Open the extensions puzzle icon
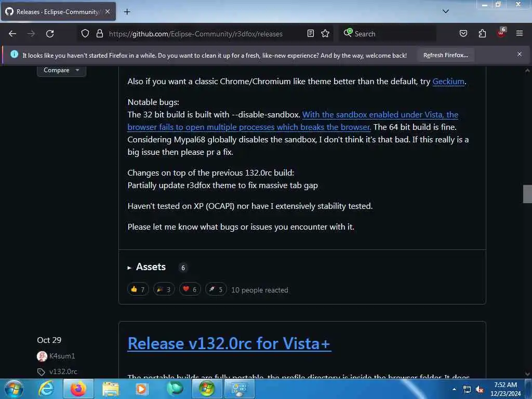Screen dimensions: 532x399 click(482, 34)
